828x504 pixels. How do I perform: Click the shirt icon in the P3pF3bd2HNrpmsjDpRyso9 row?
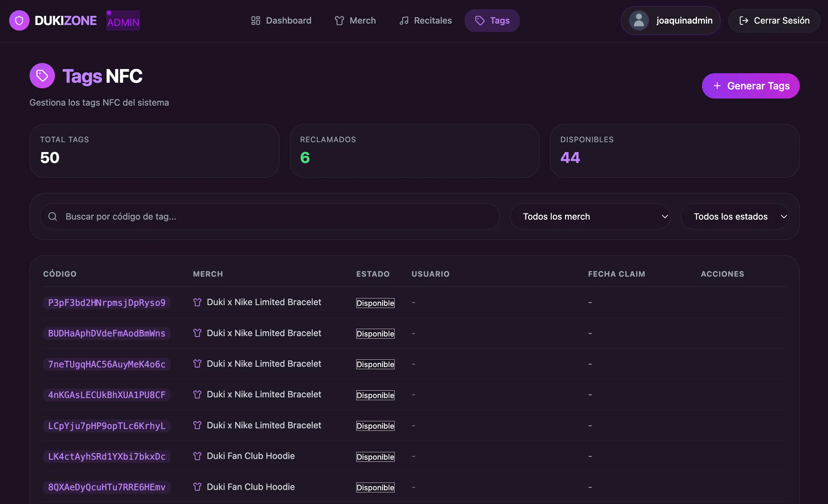coord(197,302)
